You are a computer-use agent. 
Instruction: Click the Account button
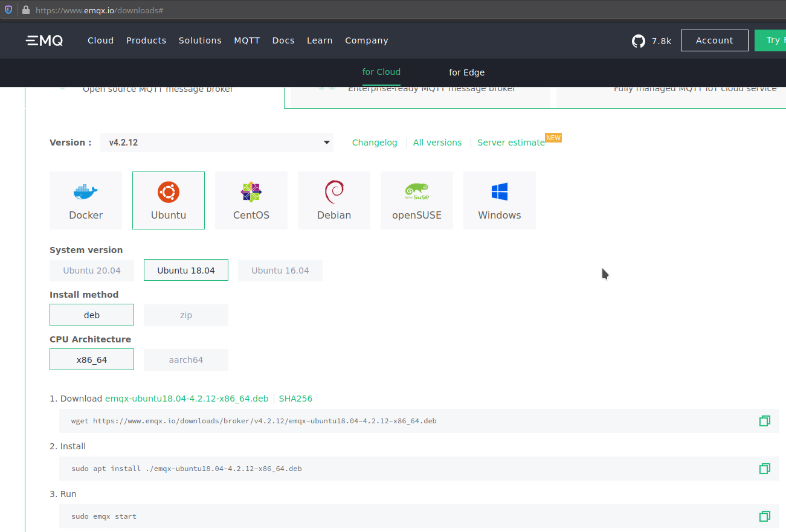point(714,40)
